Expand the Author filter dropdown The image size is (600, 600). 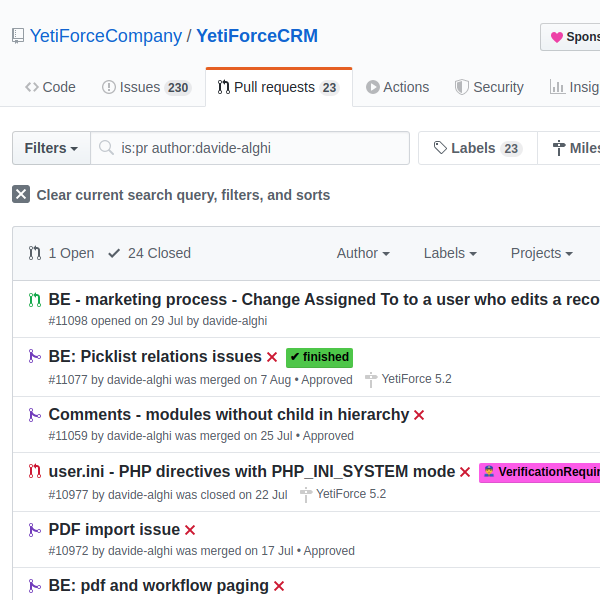coord(363,253)
